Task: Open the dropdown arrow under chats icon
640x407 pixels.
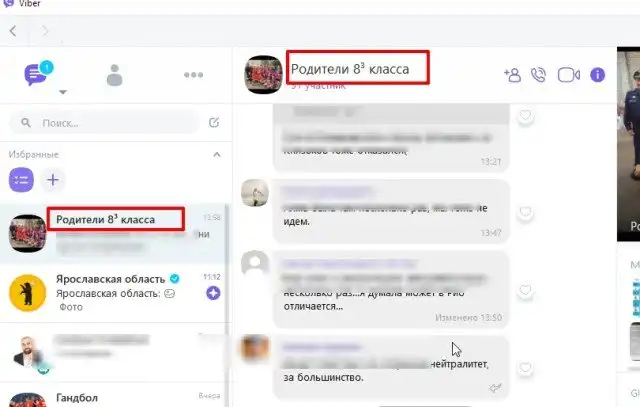Action: (x=62, y=92)
